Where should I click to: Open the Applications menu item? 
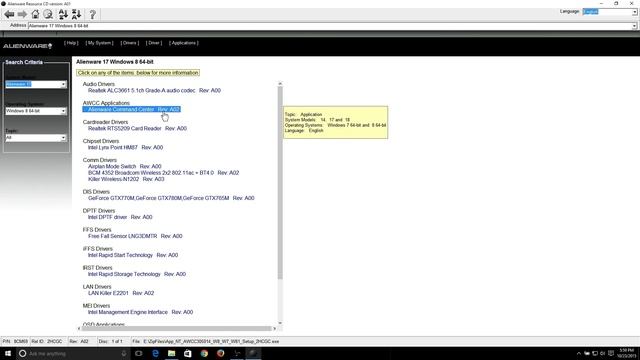point(184,43)
